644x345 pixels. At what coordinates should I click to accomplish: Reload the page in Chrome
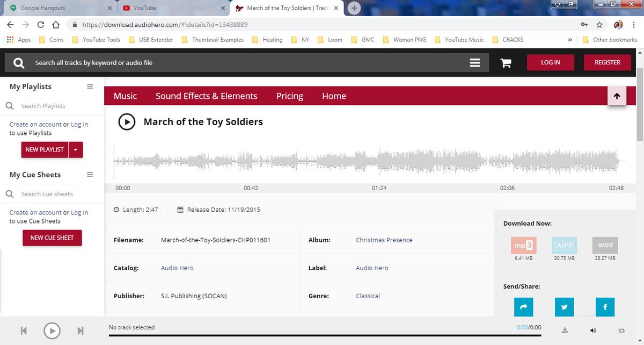click(40, 25)
